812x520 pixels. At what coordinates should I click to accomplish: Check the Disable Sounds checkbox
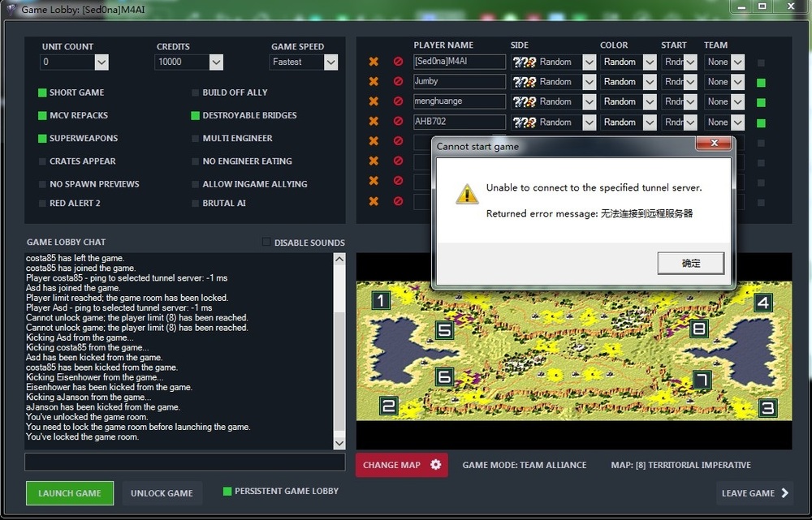tap(266, 243)
